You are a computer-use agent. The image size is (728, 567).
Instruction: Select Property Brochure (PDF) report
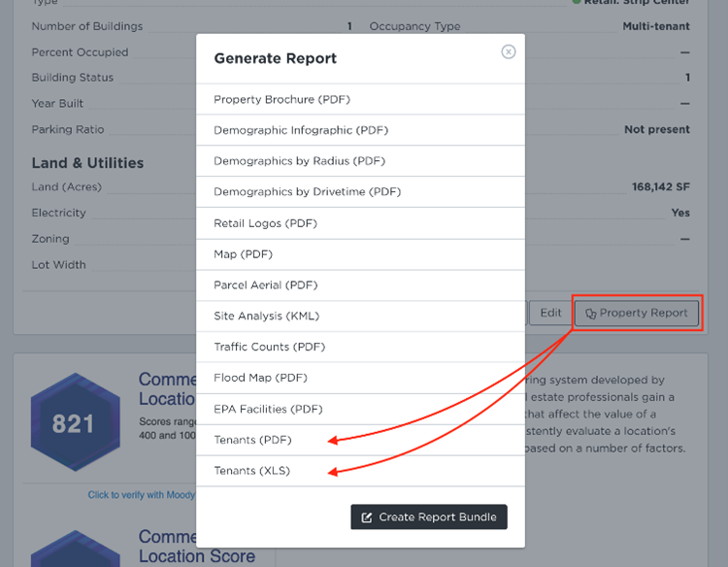point(360,99)
